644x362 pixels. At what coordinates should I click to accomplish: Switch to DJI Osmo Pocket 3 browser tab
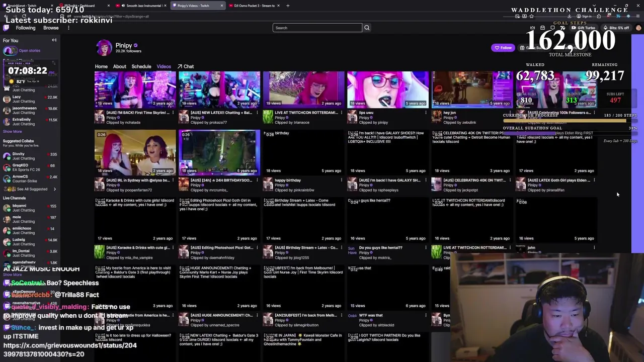point(254,6)
